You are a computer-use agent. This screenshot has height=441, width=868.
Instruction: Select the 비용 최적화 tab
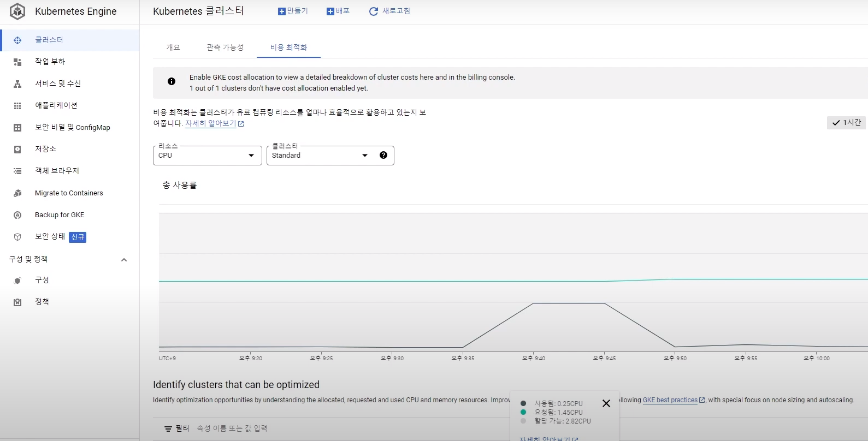tap(289, 47)
